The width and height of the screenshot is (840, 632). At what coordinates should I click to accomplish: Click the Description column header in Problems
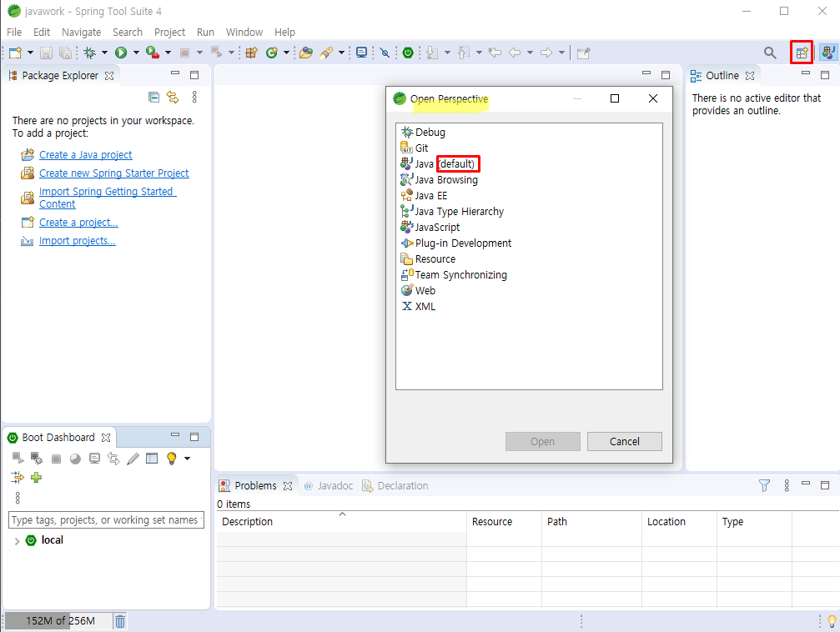pos(341,521)
